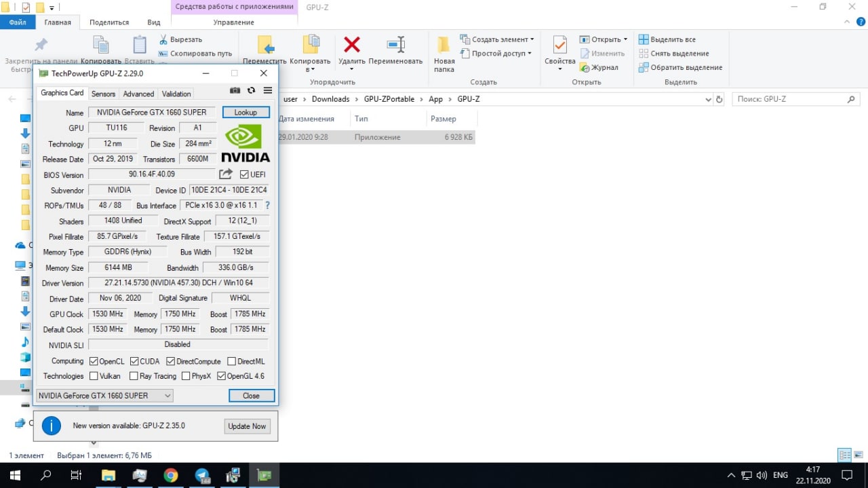Click the GPU-Z Close button
Image resolution: width=868 pixels, height=488 pixels.
[x=251, y=396]
